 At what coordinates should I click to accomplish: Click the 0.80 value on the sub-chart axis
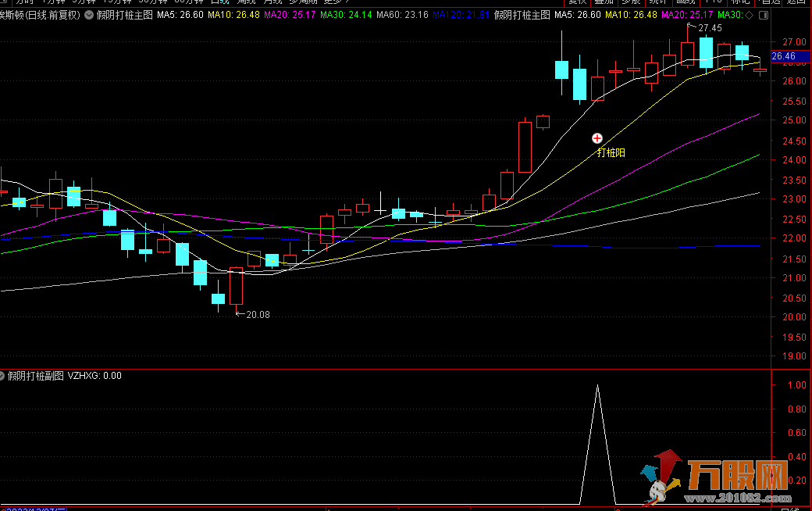tap(797, 409)
